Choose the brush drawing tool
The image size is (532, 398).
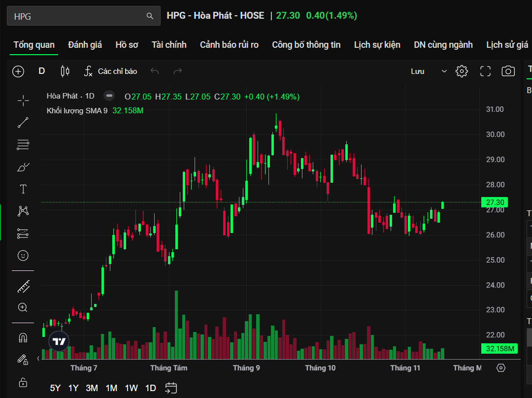(x=23, y=167)
